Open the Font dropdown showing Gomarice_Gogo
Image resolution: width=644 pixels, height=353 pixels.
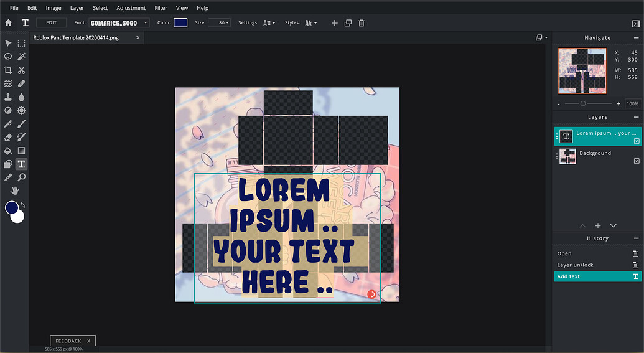tap(119, 23)
